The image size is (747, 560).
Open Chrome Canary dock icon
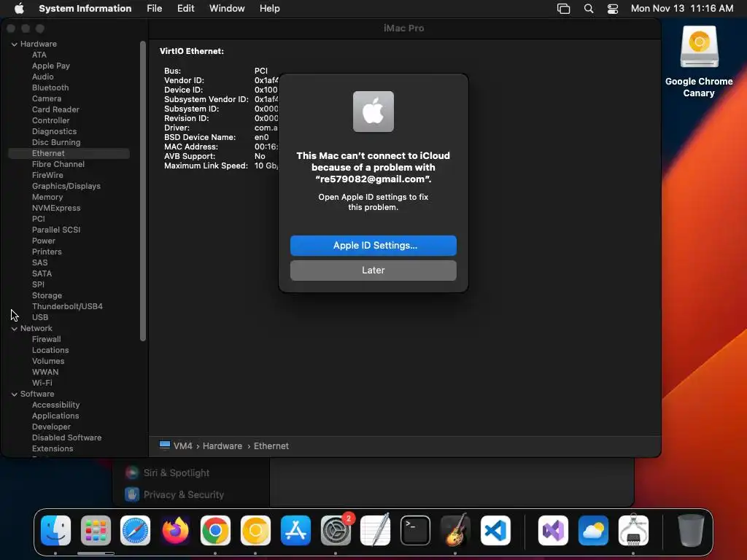[255, 530]
